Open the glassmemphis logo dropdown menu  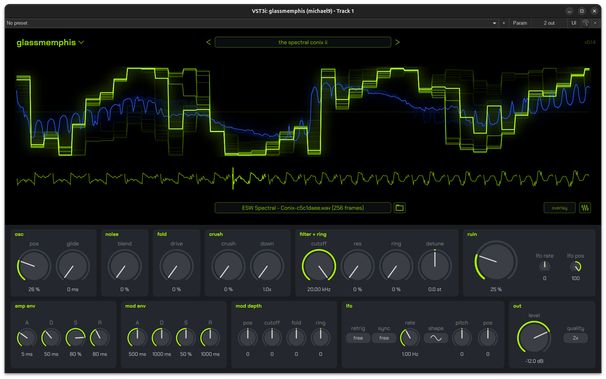point(50,42)
